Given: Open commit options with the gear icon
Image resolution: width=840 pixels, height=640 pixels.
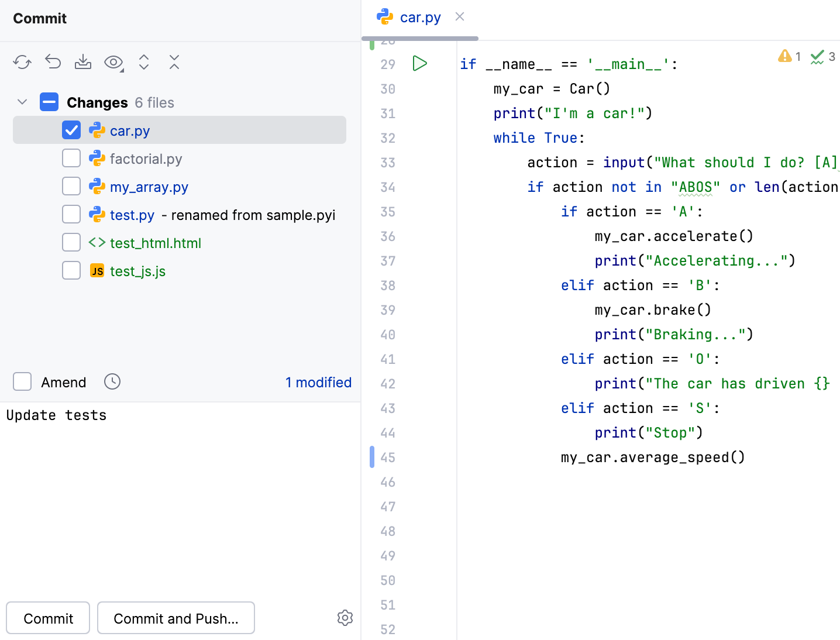Looking at the screenshot, I should 345,618.
